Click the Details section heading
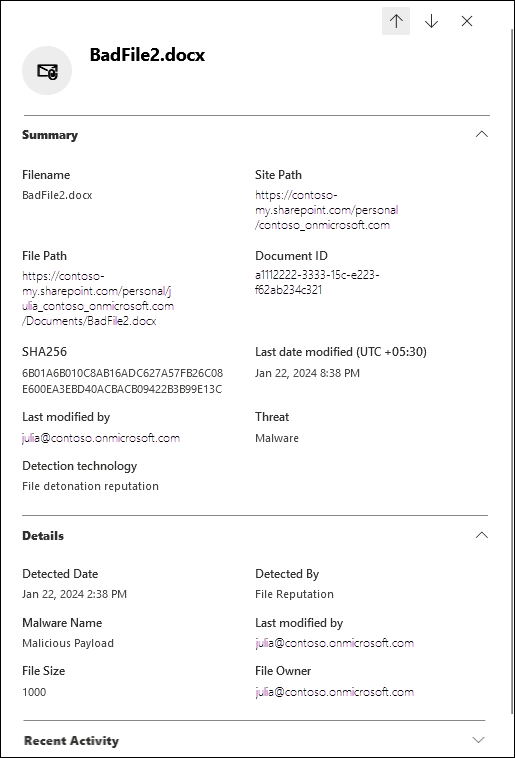Viewport: 515px width, 758px height. coord(43,536)
